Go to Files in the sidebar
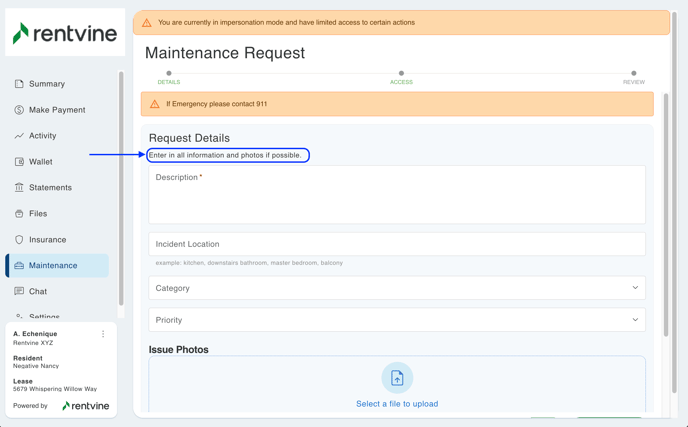 click(38, 214)
